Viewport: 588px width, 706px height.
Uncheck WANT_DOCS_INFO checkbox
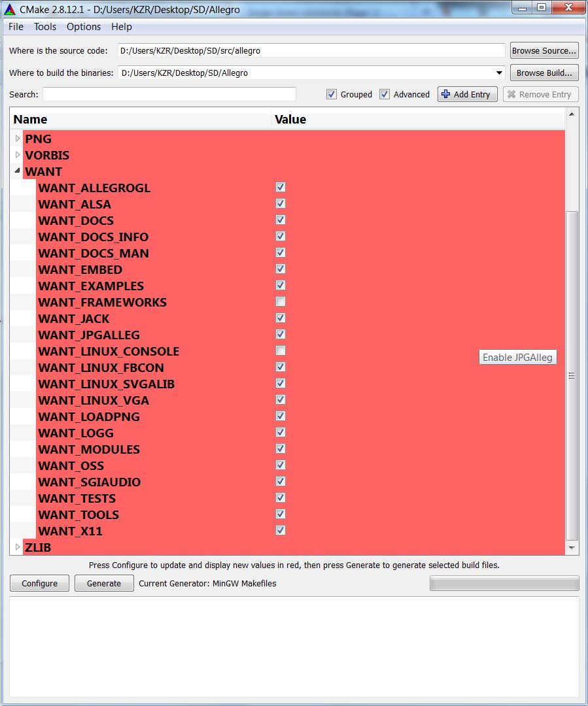pos(280,237)
